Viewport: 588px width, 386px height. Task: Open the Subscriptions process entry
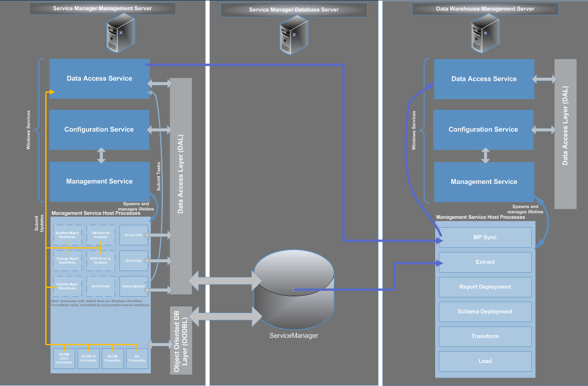[134, 286]
